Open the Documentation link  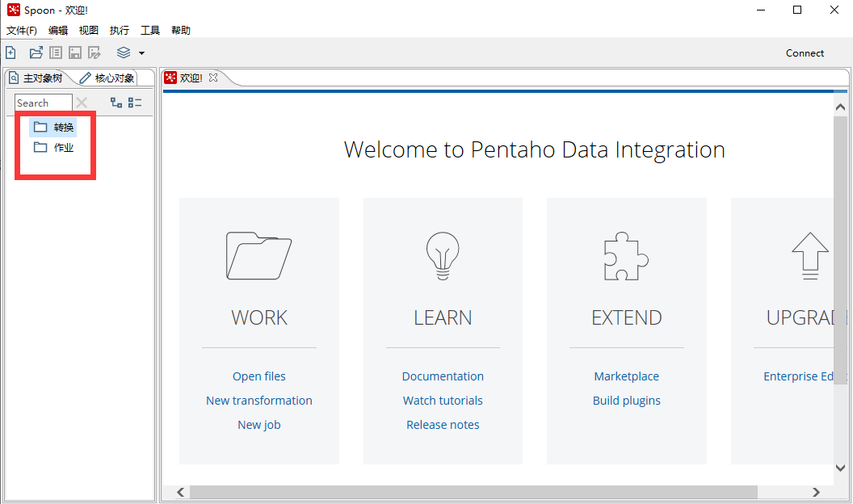pos(443,376)
